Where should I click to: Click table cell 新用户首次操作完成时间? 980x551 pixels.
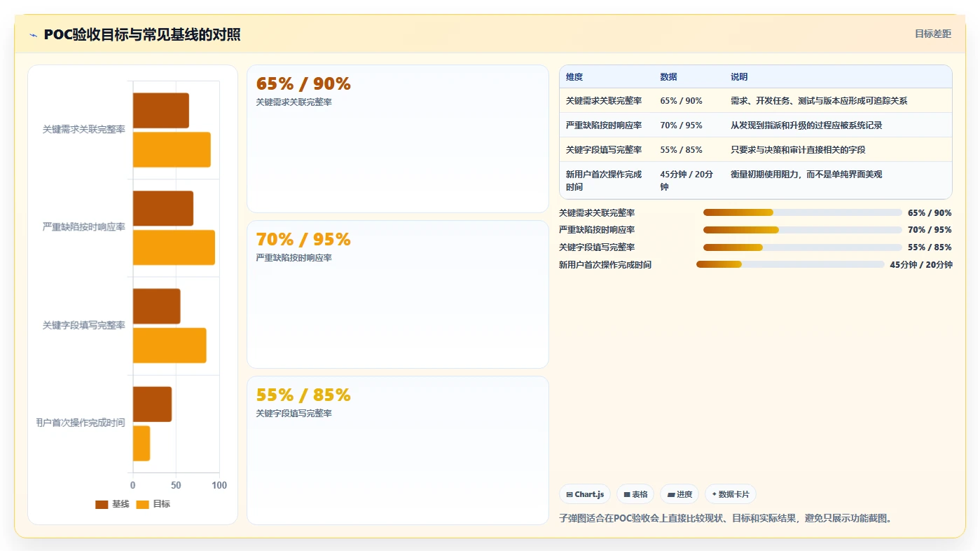coord(604,181)
